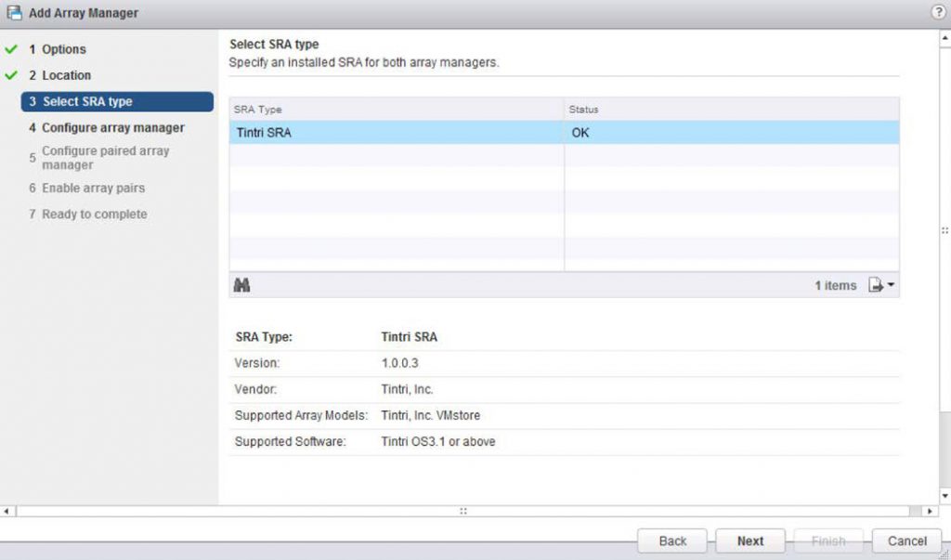Click the horizontal scrollbar right arrow
This screenshot has width=951, height=560.
click(x=929, y=511)
